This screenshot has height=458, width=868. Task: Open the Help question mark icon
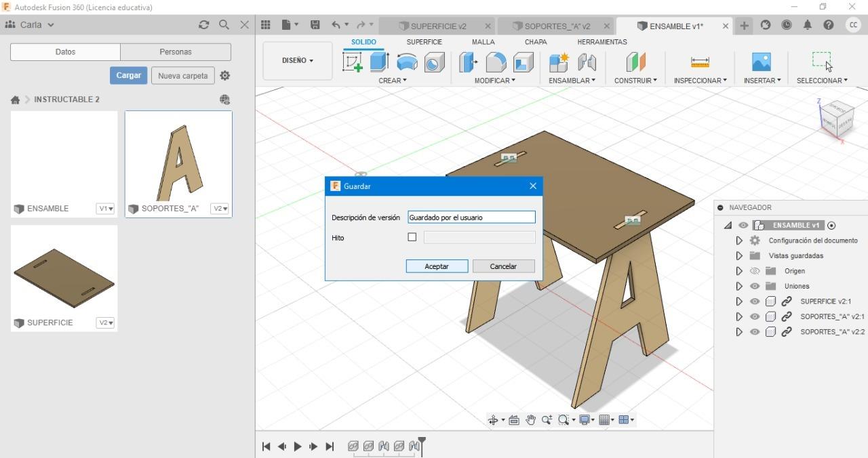[x=829, y=25]
